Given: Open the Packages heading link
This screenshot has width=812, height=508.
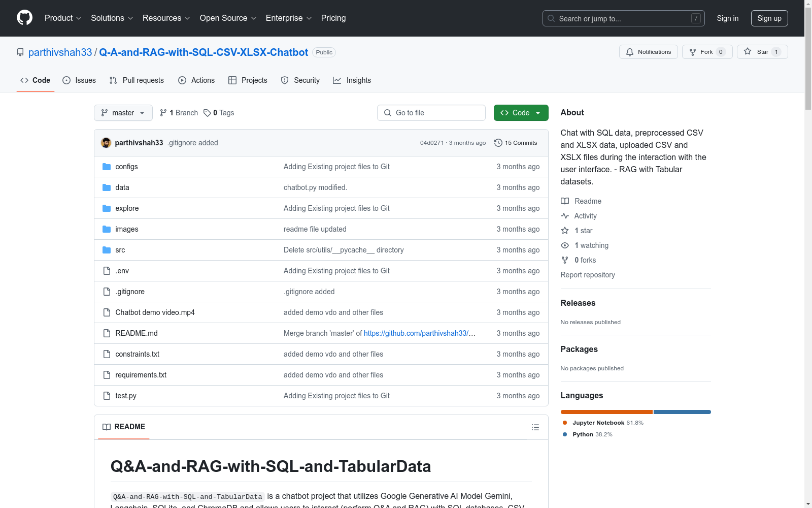Looking at the screenshot, I should pyautogui.click(x=579, y=350).
